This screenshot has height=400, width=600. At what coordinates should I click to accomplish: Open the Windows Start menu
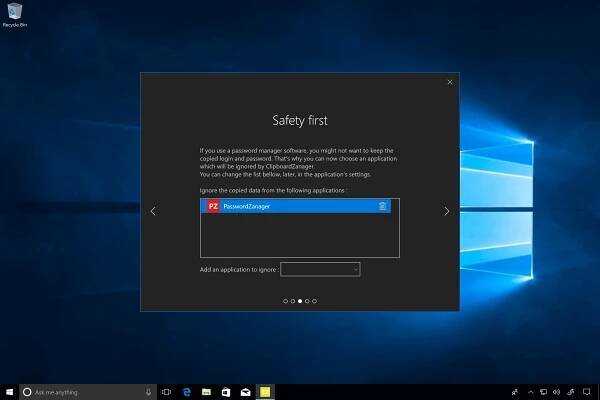(x=9, y=392)
